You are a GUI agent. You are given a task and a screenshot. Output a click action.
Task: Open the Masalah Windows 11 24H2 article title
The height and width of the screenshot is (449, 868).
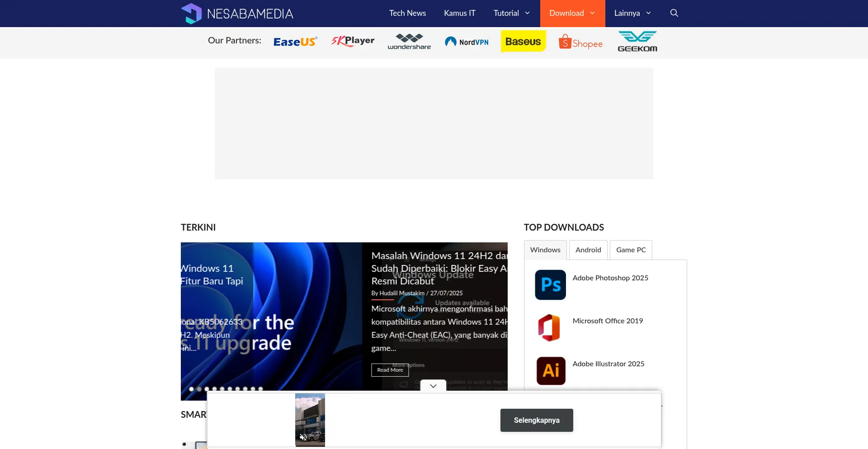tap(439, 268)
